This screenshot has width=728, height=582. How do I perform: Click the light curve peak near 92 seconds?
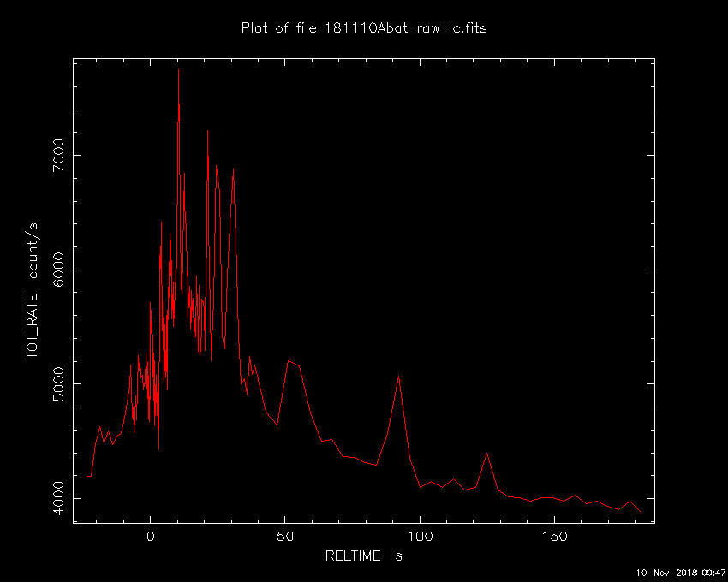399,377
